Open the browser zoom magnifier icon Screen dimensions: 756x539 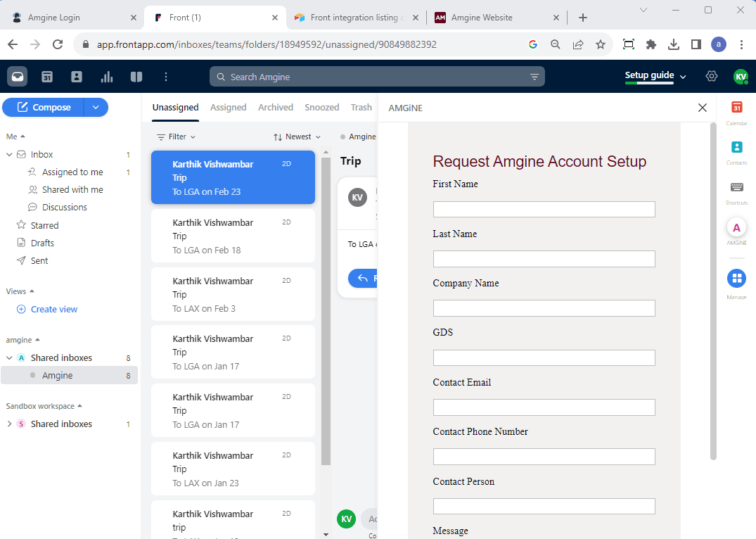556,44
